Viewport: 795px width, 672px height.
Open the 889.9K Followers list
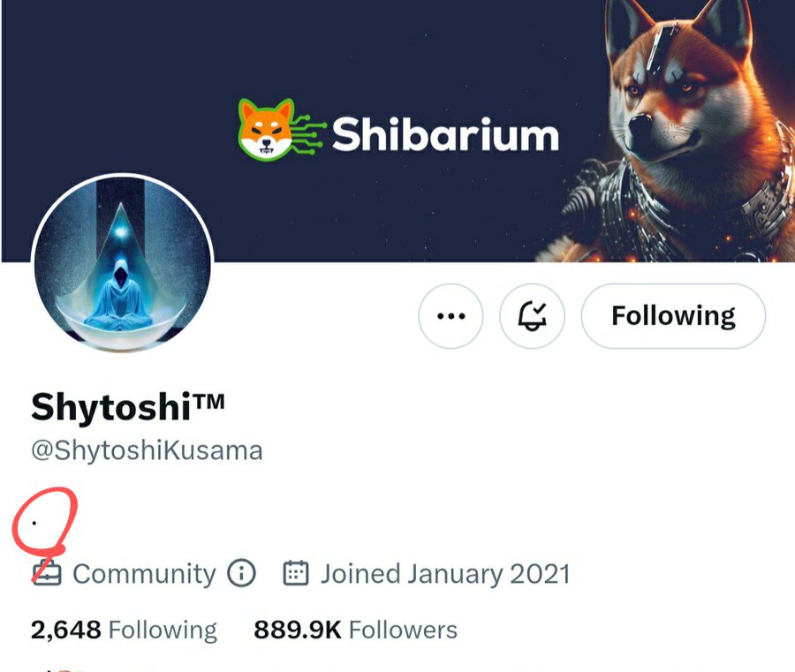click(x=355, y=630)
